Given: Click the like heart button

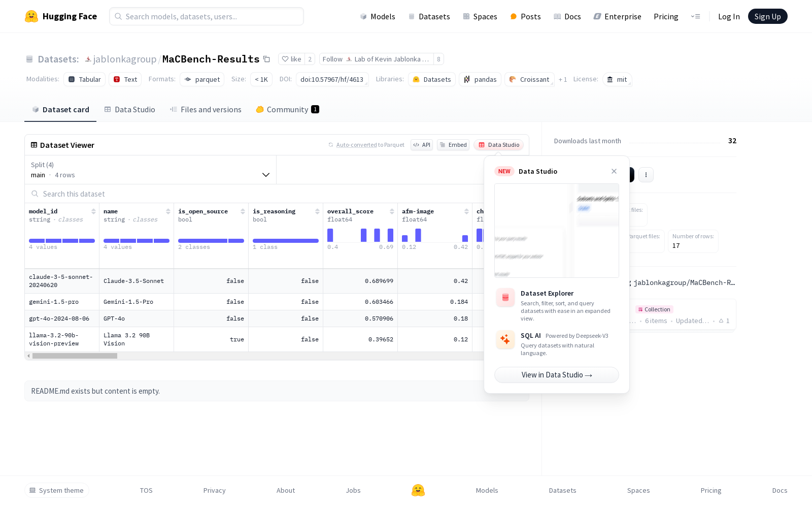Looking at the screenshot, I should tap(291, 59).
